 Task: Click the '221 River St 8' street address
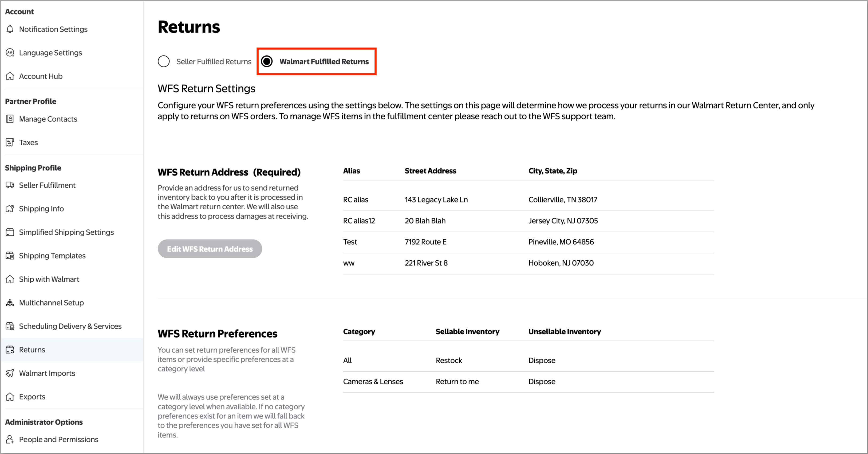426,263
